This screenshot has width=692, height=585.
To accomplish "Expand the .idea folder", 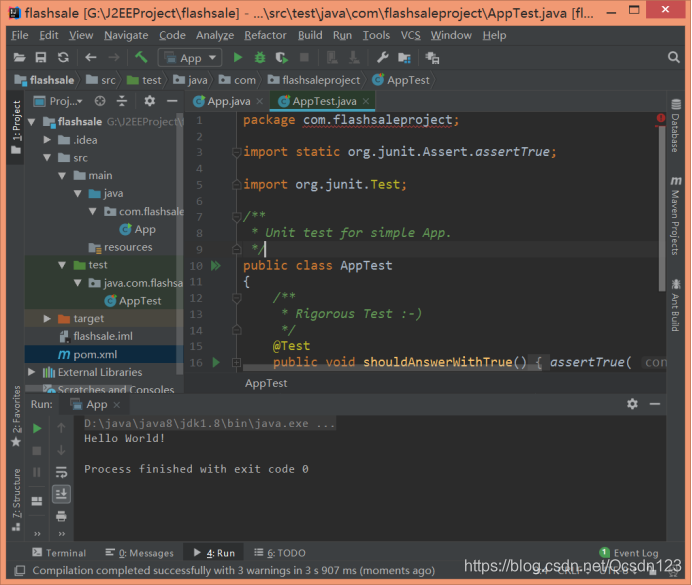I will coord(47,140).
